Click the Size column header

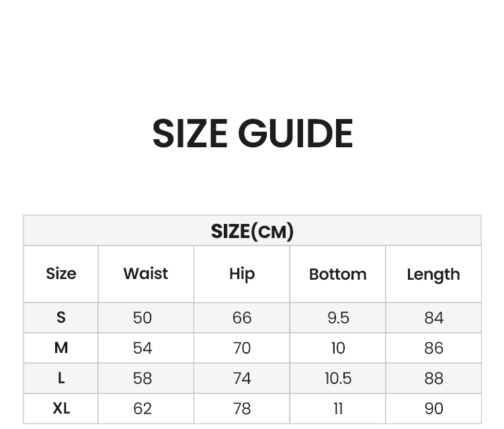point(61,274)
